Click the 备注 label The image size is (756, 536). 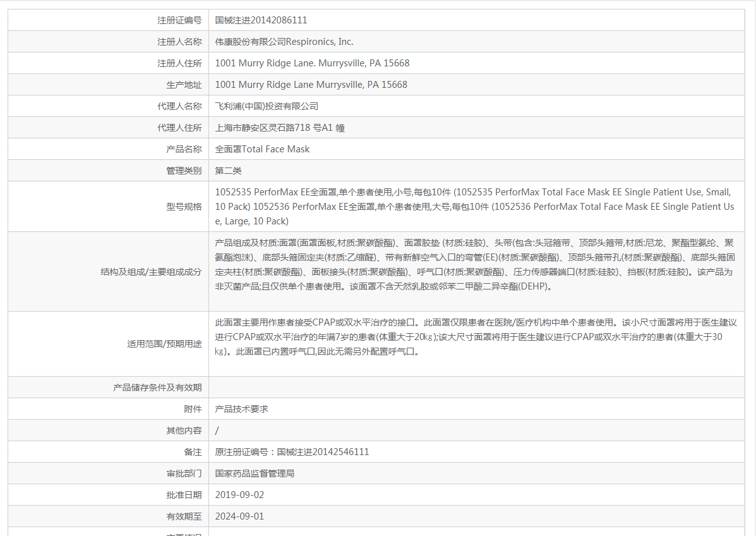193,452
